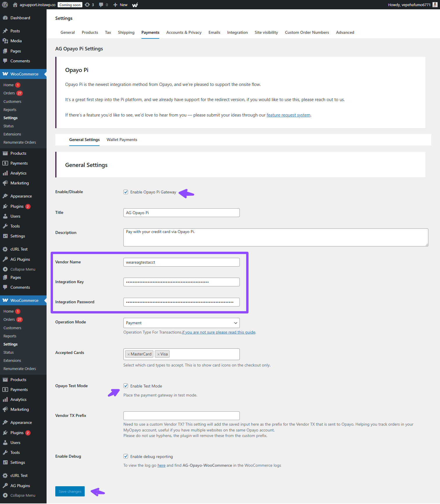Open the Accepted Cards multi-select box
Viewport: 440px width, 504px height.
182,354
